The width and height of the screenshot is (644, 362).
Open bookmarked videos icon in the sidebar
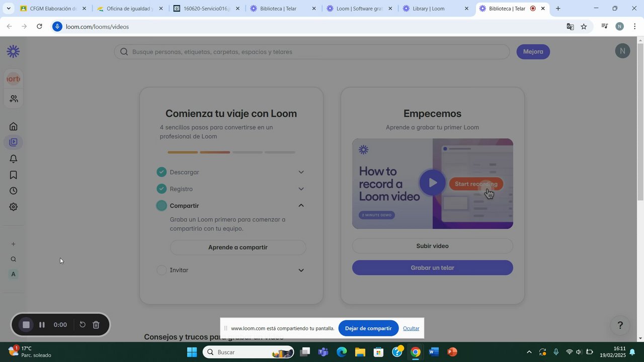click(14, 175)
